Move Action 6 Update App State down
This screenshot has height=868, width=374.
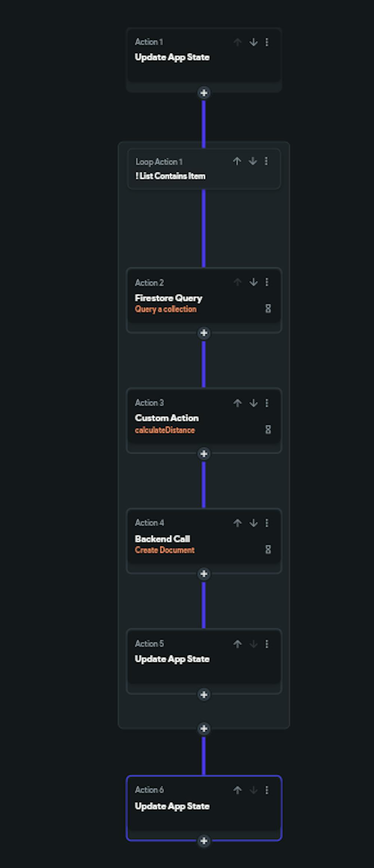[x=254, y=790]
